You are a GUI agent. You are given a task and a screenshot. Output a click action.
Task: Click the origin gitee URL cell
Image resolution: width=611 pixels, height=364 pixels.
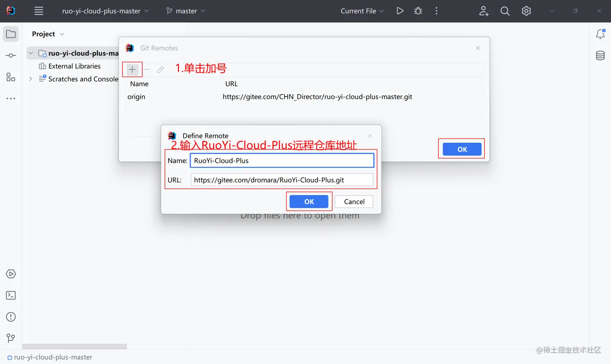pyautogui.click(x=317, y=97)
